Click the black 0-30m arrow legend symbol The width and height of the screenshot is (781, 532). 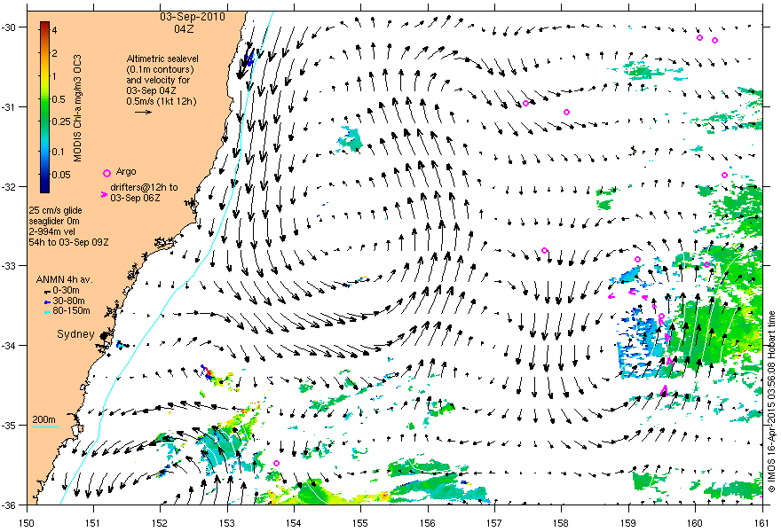pyautogui.click(x=47, y=292)
